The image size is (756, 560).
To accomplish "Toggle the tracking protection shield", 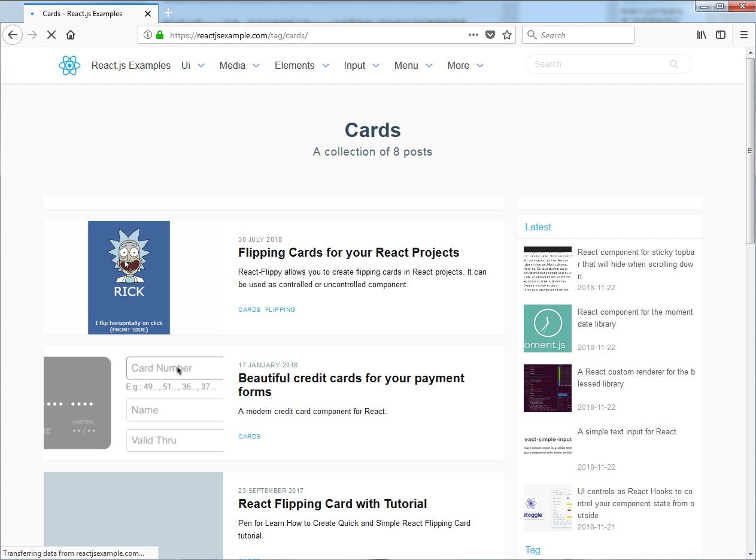I will point(490,35).
